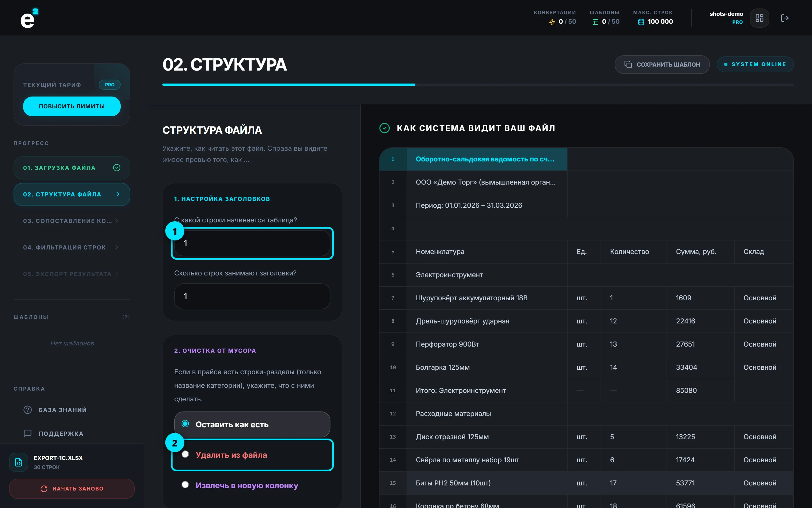Image resolution: width=812 pixels, height=508 pixels.
Task: Click the Номенклатура header cell in row 5
Action: [x=487, y=252]
